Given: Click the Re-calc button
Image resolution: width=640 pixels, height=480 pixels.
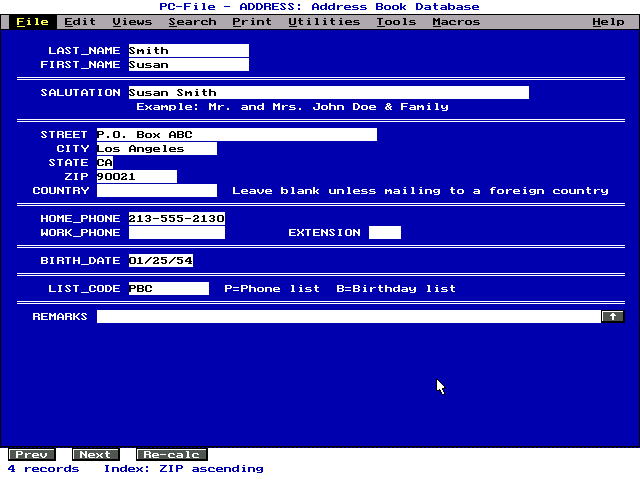Looking at the screenshot, I should point(171,454).
